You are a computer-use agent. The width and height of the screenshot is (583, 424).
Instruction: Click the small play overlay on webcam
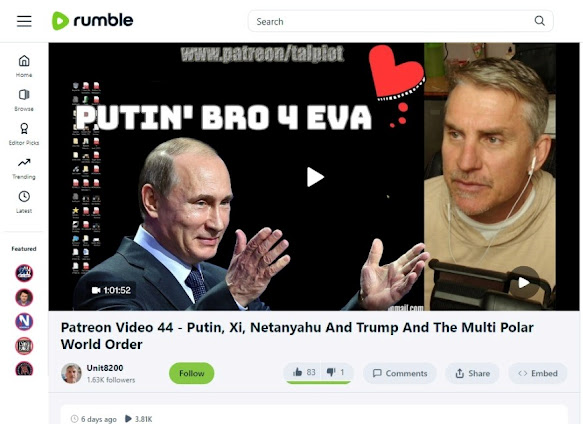coord(524,282)
